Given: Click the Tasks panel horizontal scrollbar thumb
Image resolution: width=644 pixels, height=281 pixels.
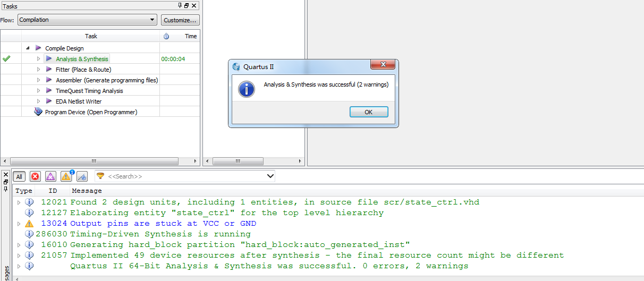Looking at the screenshot, I should [x=94, y=161].
